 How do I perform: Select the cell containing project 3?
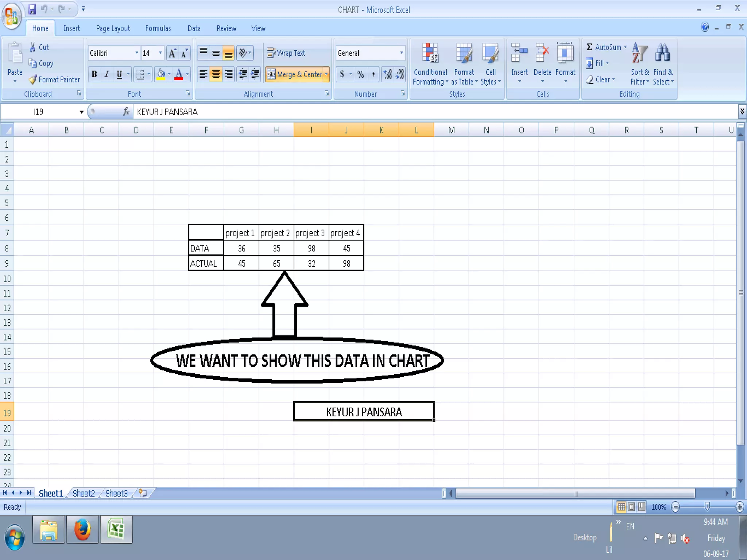[311, 233]
